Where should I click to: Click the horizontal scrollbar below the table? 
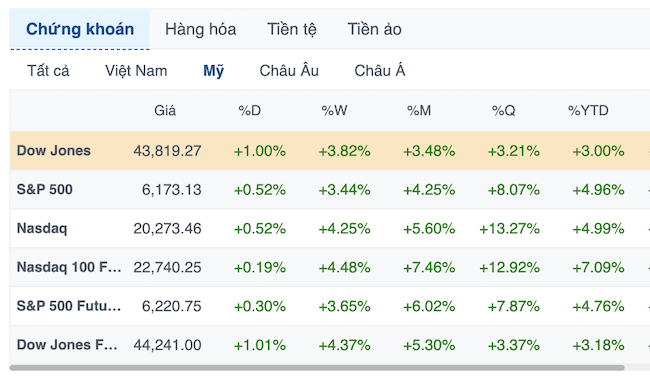(x=317, y=368)
